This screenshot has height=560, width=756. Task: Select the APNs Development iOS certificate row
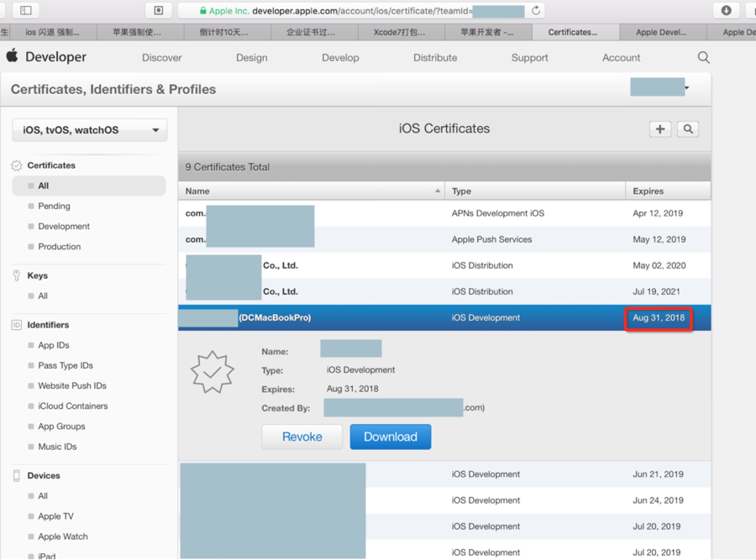(x=444, y=213)
